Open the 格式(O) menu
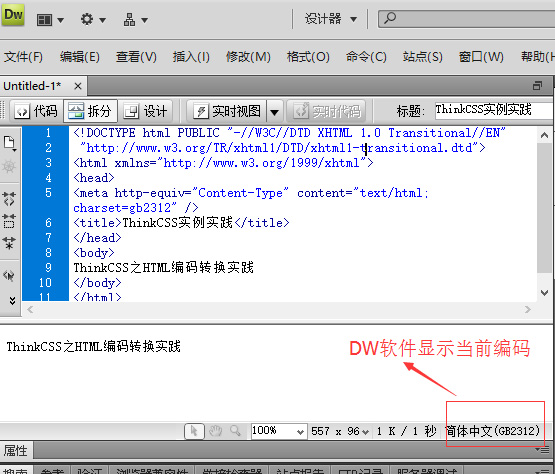This screenshot has height=474, width=555. click(308, 57)
